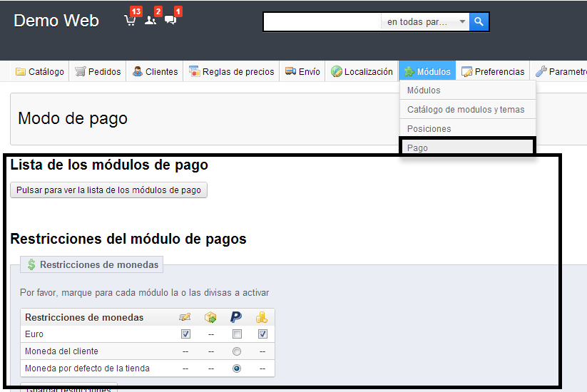Open the Localización menu tab

tap(362, 71)
